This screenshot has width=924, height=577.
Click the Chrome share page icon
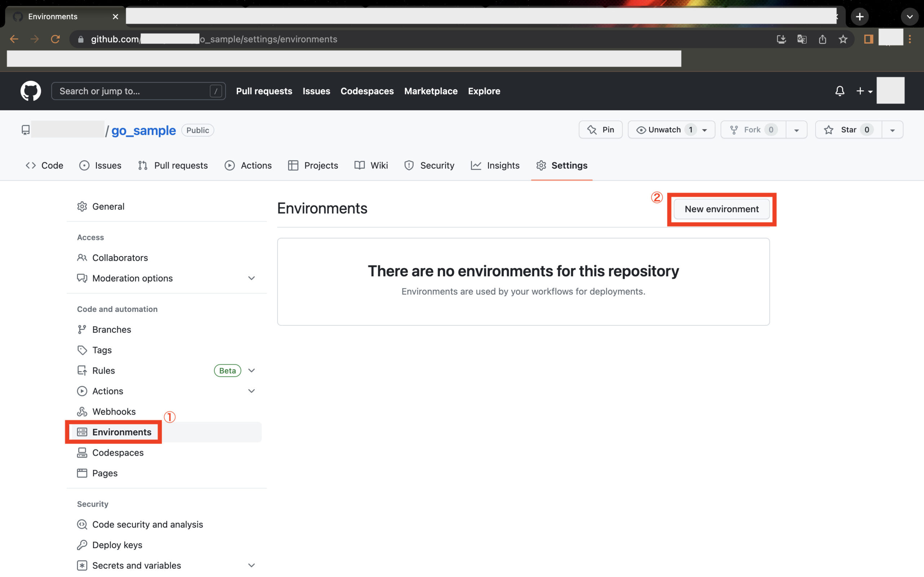[823, 39]
